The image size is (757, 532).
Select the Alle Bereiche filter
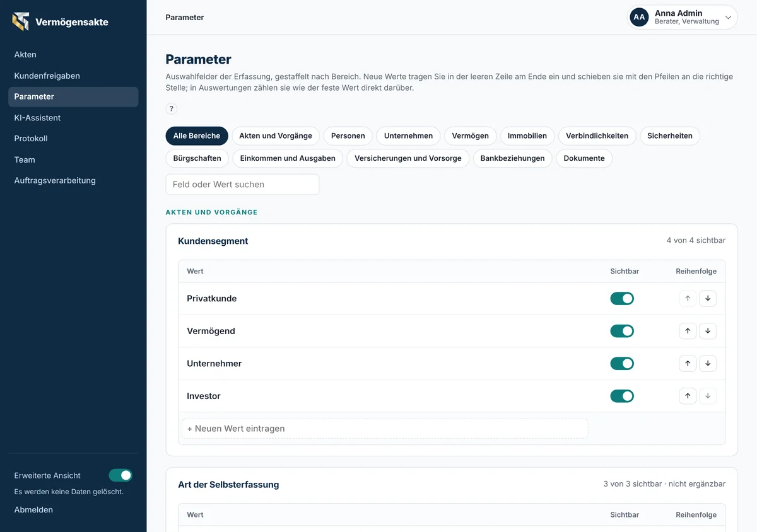tap(197, 136)
